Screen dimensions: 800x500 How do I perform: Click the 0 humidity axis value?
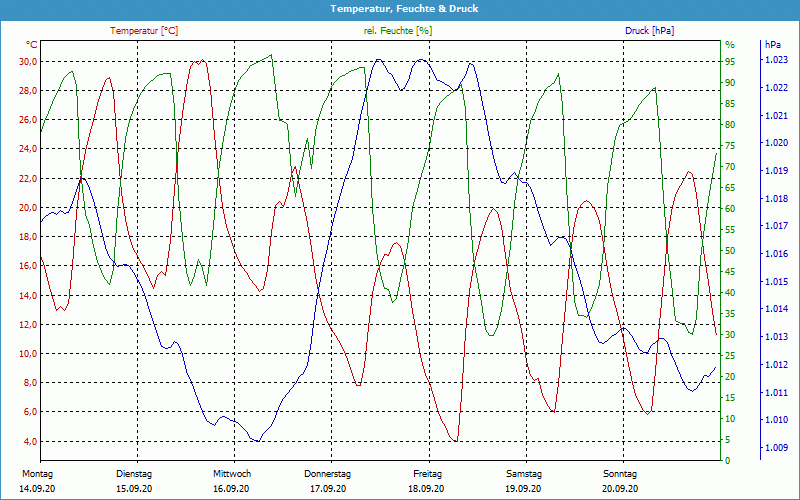tap(728, 460)
